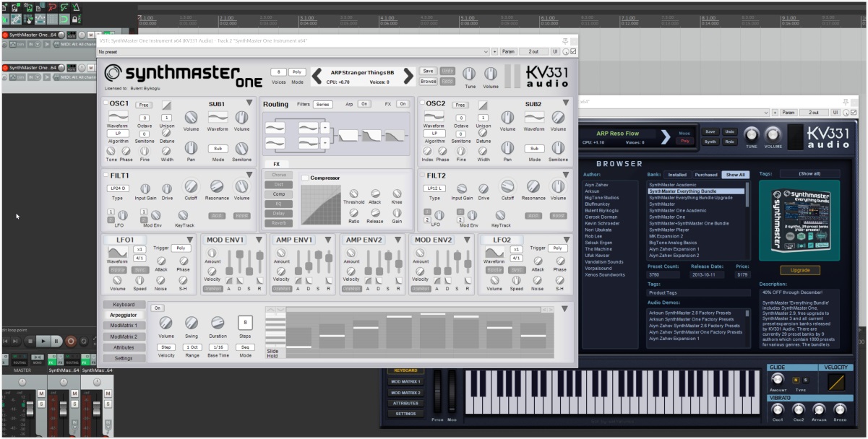Enable the Compressor checkbox

coord(305,178)
